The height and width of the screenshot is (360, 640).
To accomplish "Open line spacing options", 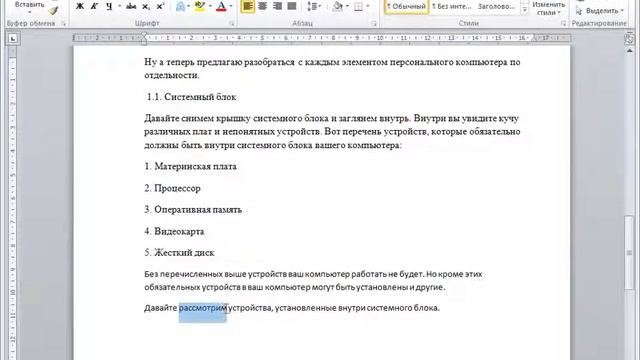I will [x=314, y=6].
